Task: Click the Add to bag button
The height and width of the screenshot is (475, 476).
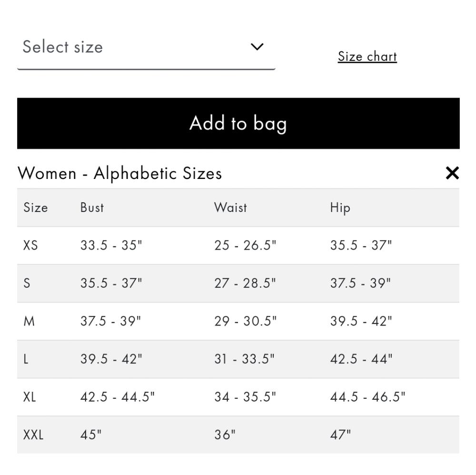Action: (238, 123)
